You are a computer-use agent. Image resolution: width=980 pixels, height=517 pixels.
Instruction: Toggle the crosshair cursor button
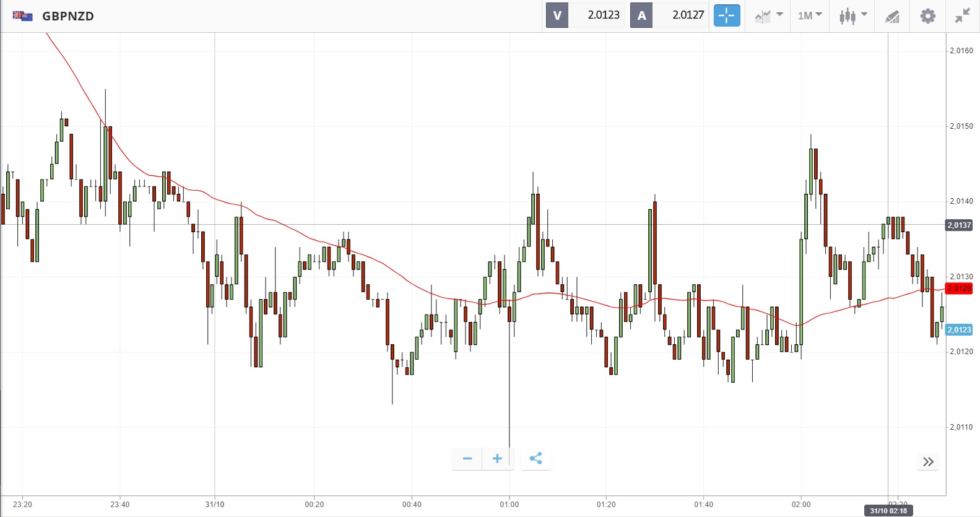(727, 15)
